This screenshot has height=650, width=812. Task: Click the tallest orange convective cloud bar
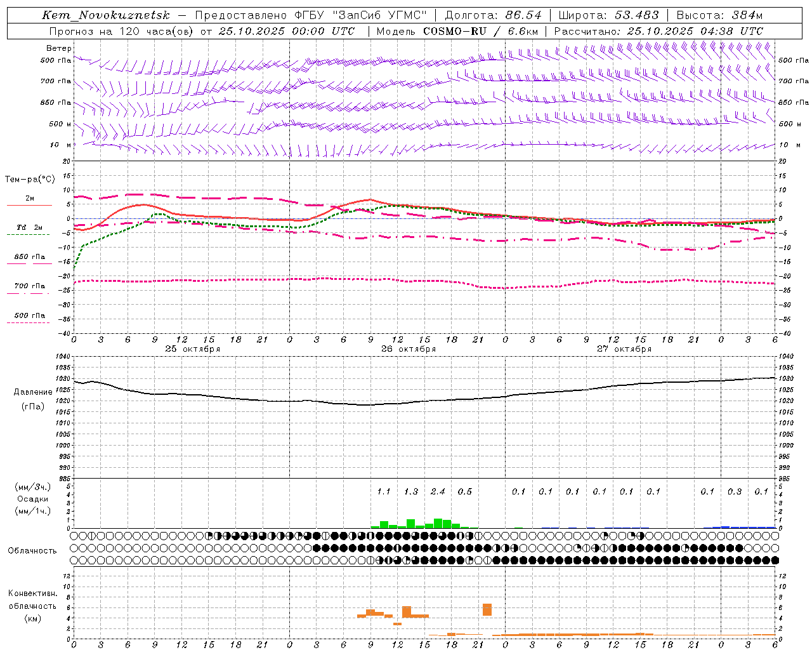[487, 609]
